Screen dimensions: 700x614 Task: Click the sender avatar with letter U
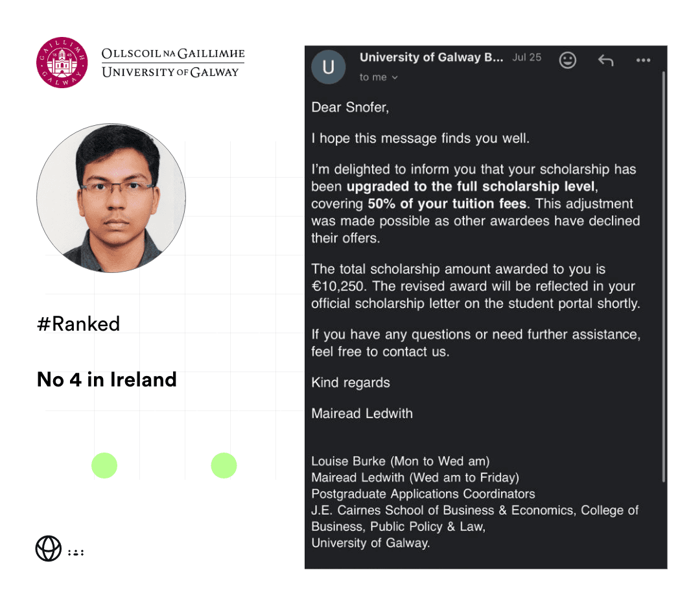click(328, 67)
